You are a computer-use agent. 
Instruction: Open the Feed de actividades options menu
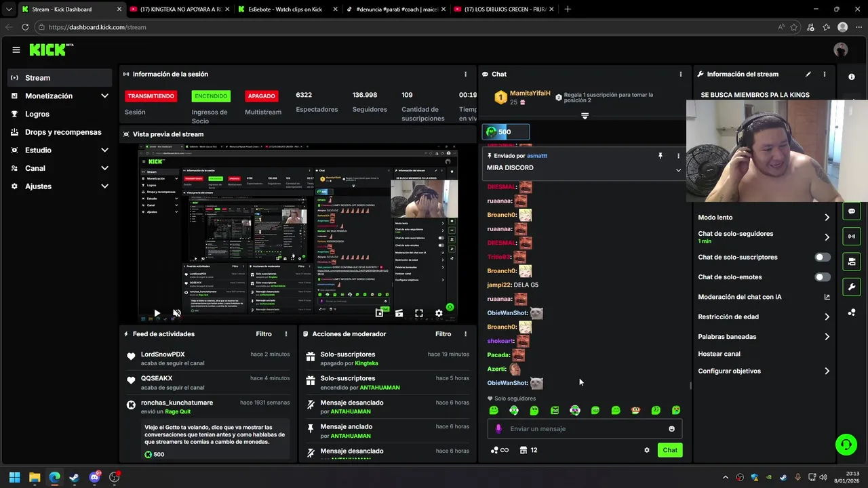[286, 334]
